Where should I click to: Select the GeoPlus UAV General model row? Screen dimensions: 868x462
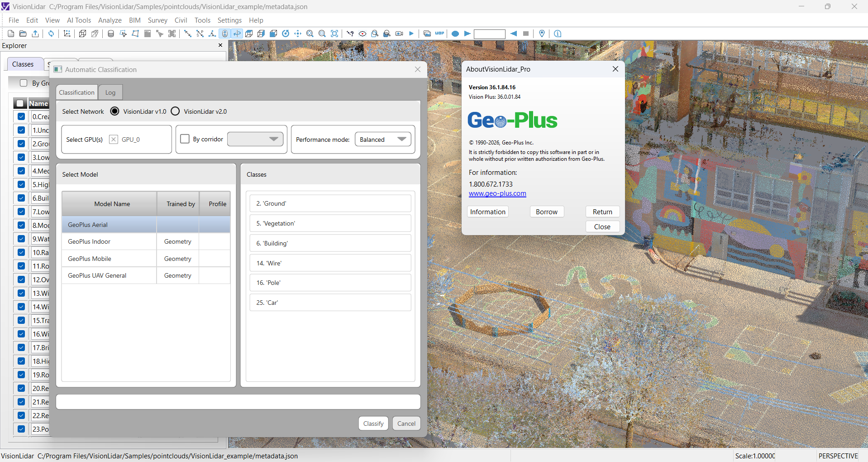[x=146, y=275]
